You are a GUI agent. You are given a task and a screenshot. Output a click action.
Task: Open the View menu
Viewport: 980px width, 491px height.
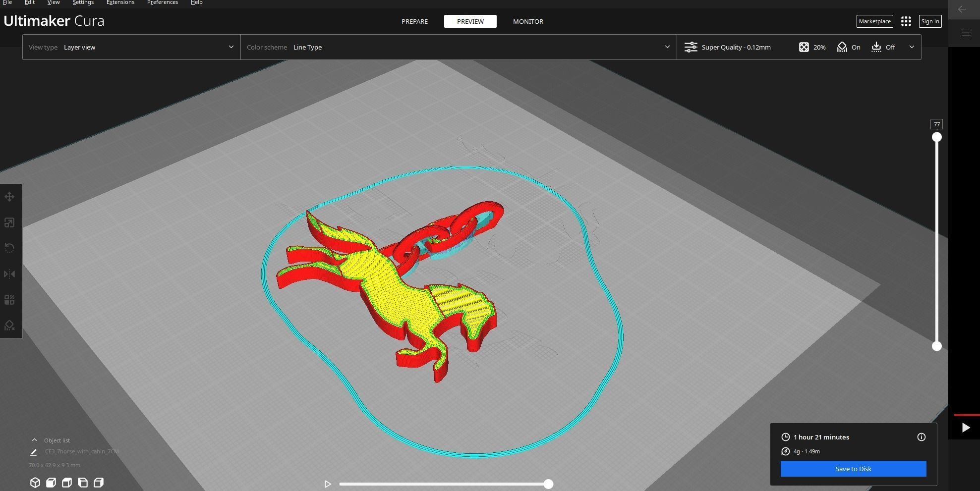[54, 2]
